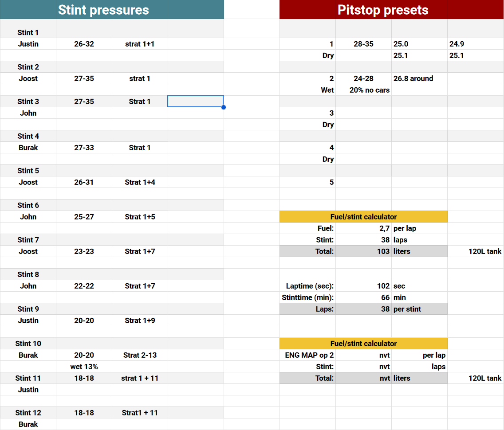This screenshot has height=430, width=504.
Task: Click the 28-35 preset cell
Action: tap(363, 44)
